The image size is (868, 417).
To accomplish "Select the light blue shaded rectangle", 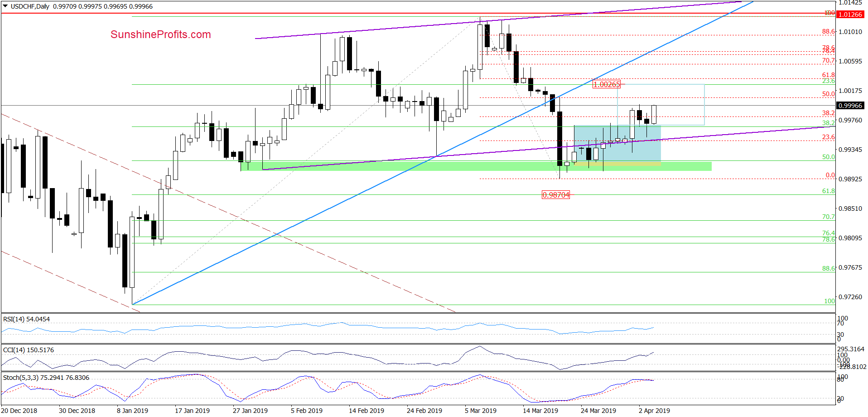I will (617, 143).
